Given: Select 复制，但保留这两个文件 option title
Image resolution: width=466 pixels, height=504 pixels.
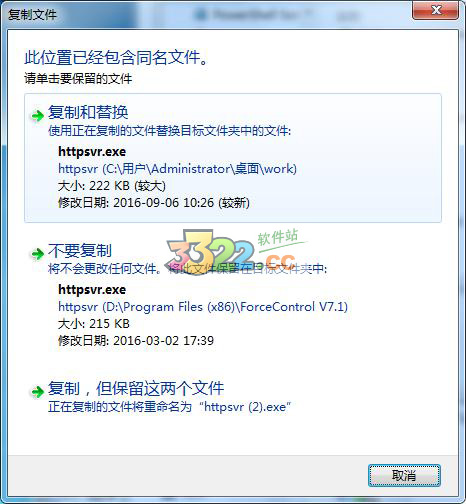Looking at the screenshot, I should point(136,388).
